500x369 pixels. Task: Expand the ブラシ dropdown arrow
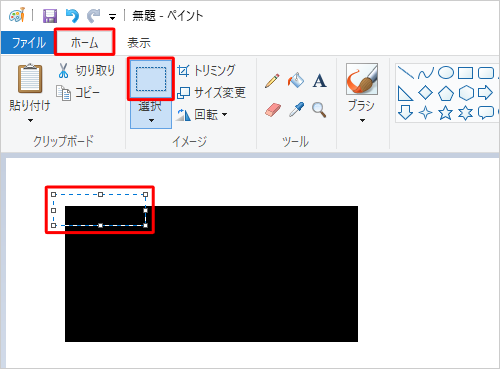tap(362, 120)
